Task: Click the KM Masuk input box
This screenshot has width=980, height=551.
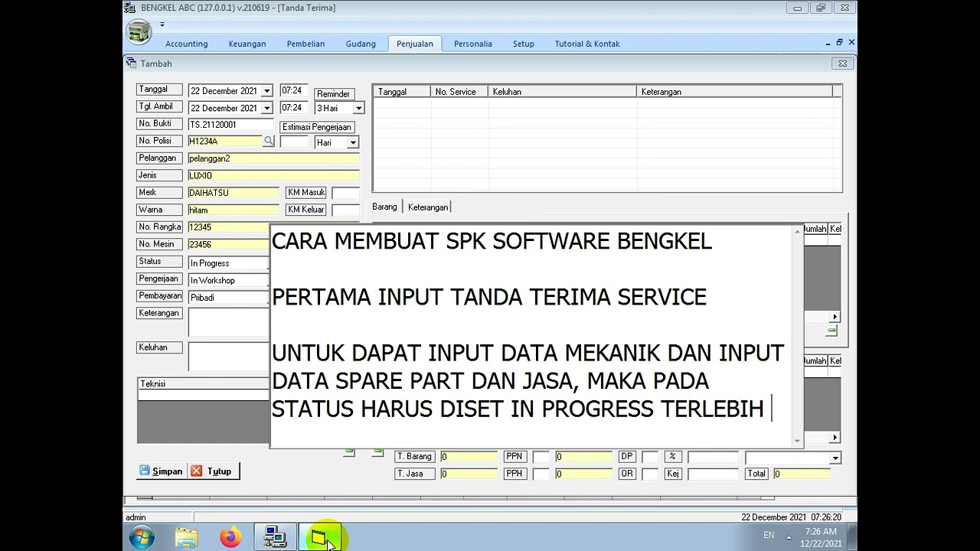Action: tap(345, 193)
